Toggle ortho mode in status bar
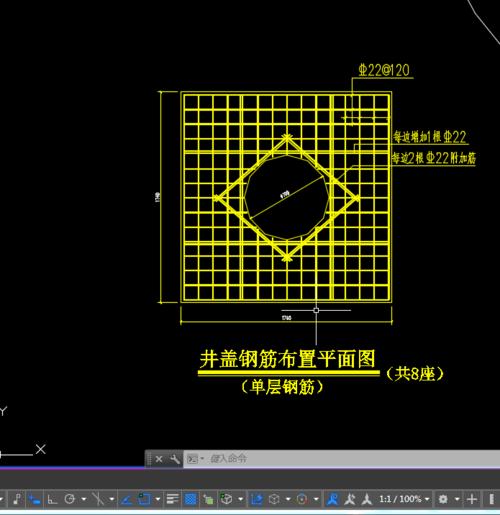 (x=52, y=499)
